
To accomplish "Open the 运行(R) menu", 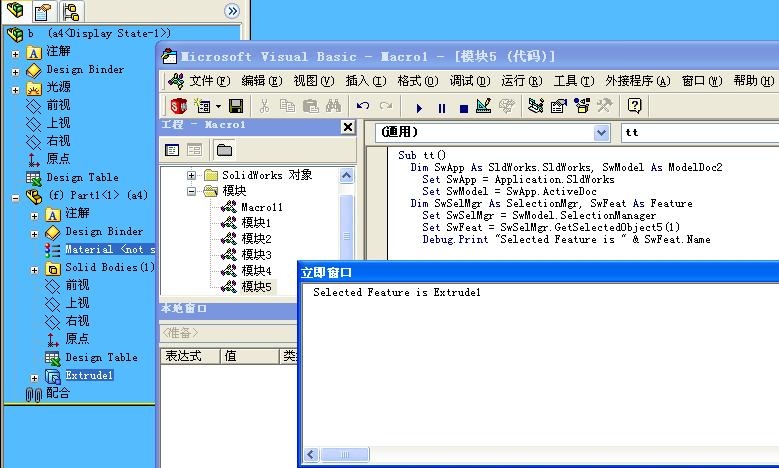I will (x=522, y=80).
